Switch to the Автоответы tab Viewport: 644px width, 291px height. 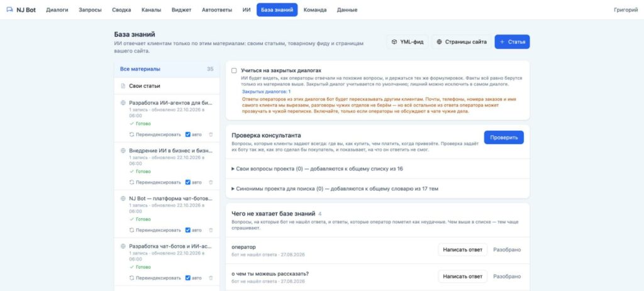click(217, 10)
